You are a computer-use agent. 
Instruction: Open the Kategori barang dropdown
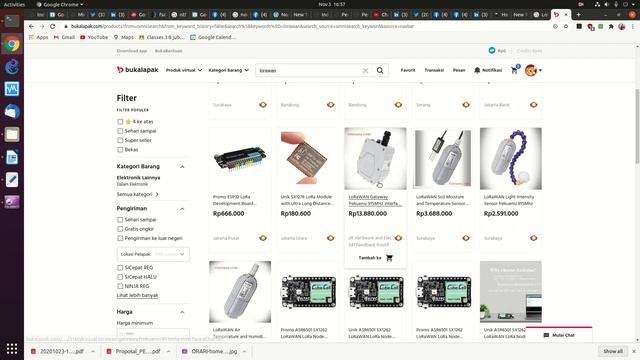(229, 70)
